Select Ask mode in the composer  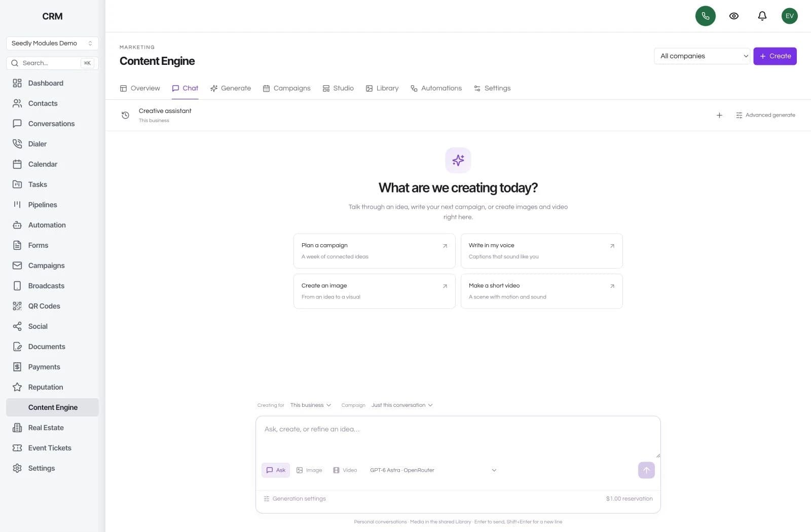276,470
